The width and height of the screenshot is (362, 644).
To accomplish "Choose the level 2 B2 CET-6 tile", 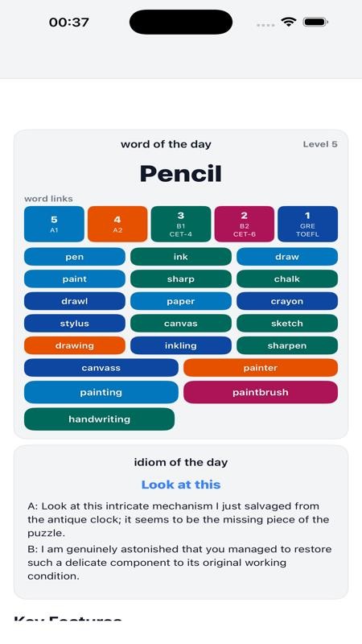I will coord(245,224).
